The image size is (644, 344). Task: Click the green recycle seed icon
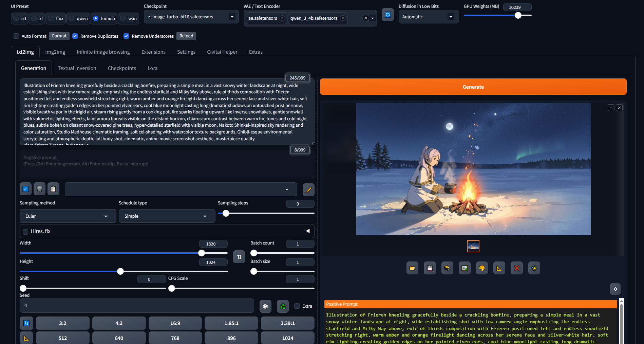tap(283, 306)
